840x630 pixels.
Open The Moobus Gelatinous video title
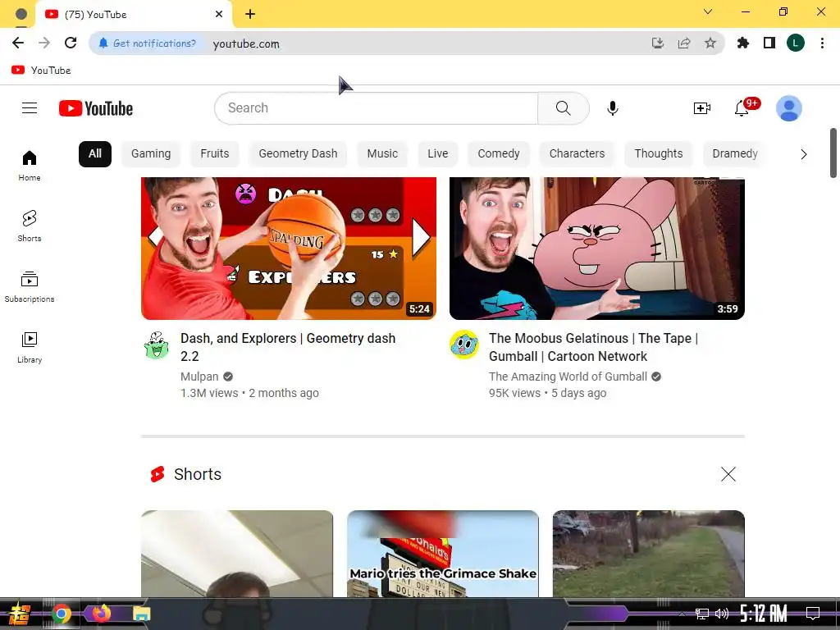594,347
